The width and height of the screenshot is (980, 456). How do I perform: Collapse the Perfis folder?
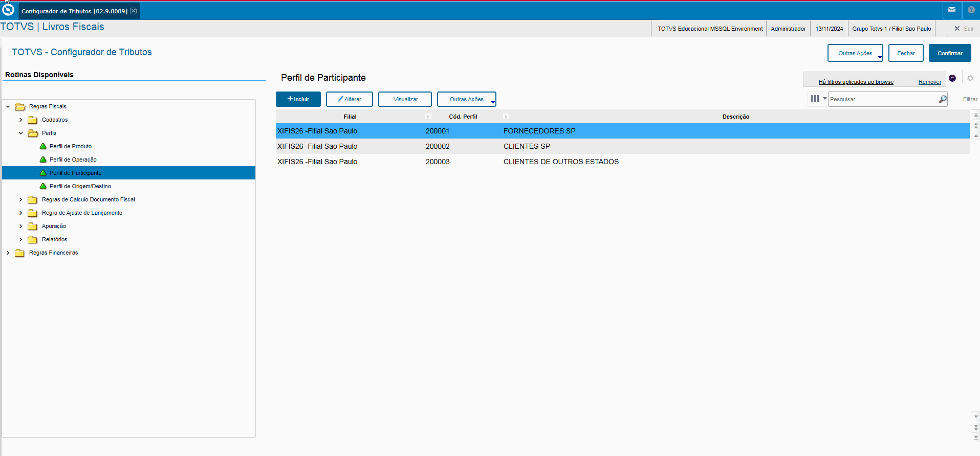tap(21, 133)
